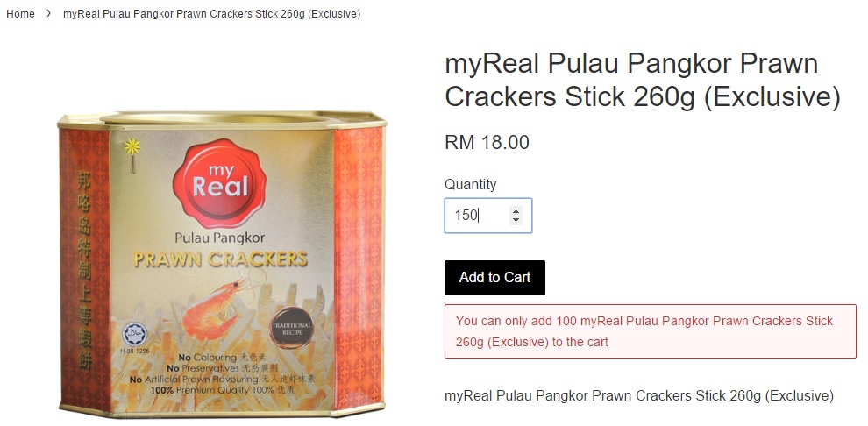Increase quantity with the up stepper arrow
Viewport: 868px width, 426px height.
(516, 210)
